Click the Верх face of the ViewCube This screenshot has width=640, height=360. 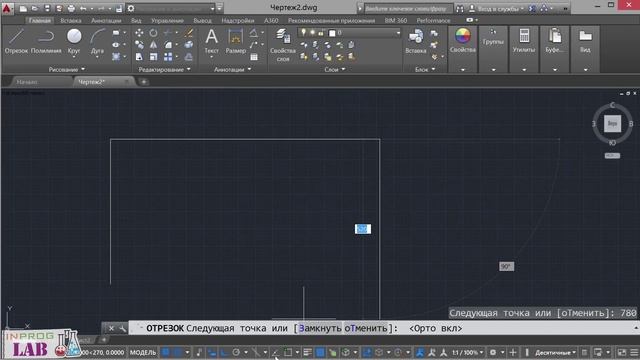point(612,124)
